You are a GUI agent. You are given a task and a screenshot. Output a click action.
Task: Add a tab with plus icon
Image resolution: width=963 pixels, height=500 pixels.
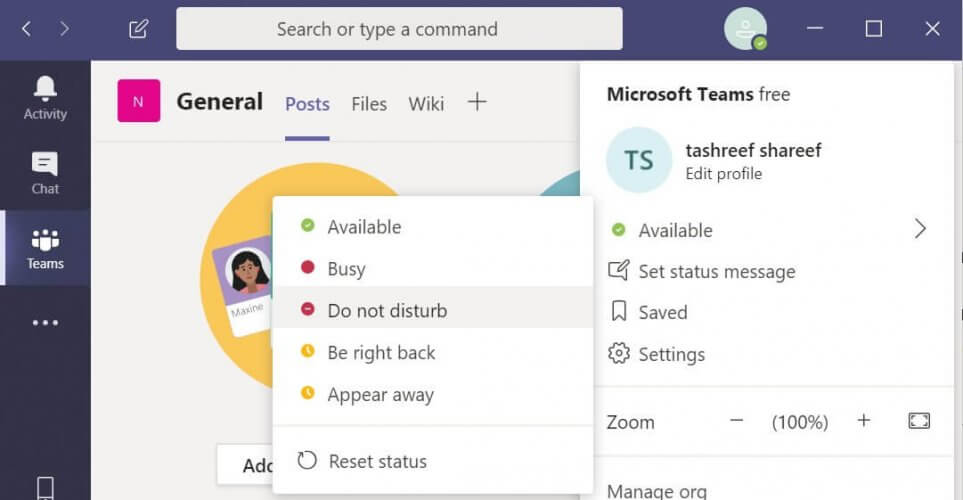pos(477,102)
